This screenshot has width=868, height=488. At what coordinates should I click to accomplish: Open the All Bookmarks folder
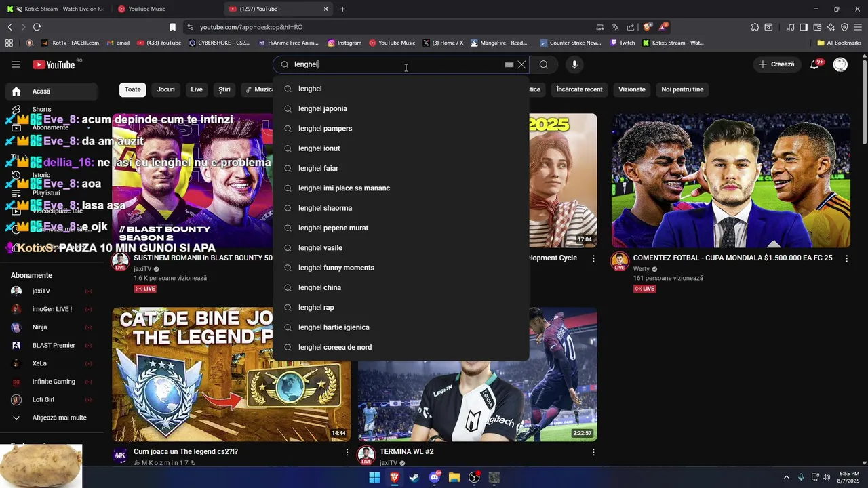(x=840, y=43)
